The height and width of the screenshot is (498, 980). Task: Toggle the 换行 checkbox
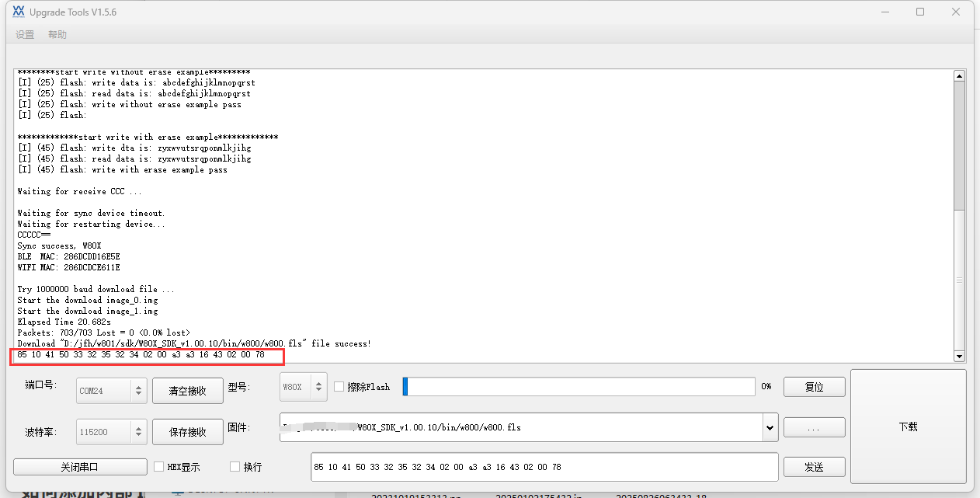[235, 467]
